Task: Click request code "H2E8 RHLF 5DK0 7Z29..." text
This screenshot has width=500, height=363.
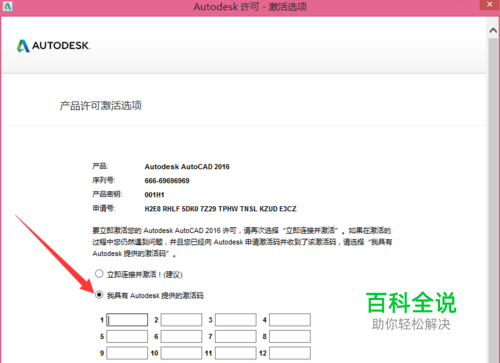Action: [x=220, y=209]
